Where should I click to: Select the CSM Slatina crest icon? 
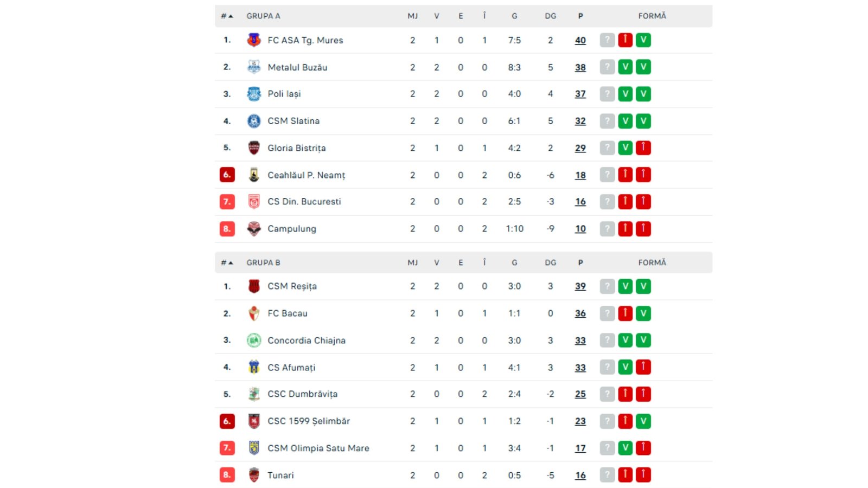pyautogui.click(x=253, y=120)
